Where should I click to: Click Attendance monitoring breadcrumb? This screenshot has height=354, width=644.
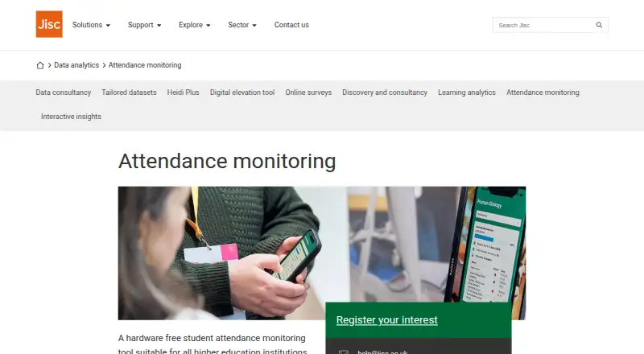[145, 65]
